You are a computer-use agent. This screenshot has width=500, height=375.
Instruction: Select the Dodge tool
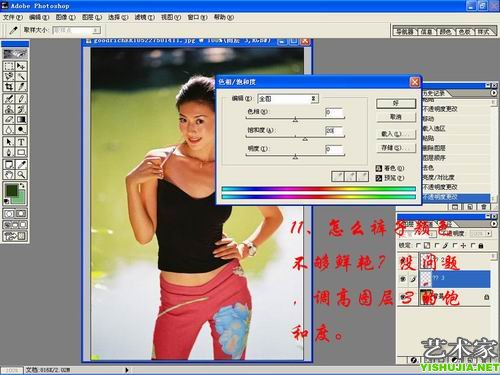(21, 130)
